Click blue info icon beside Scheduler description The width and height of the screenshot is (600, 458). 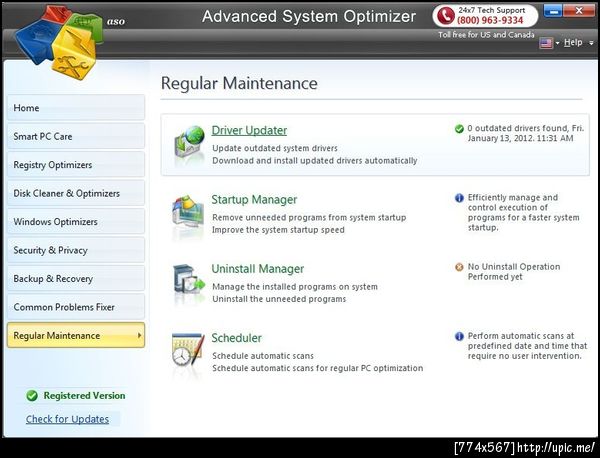[459, 336]
